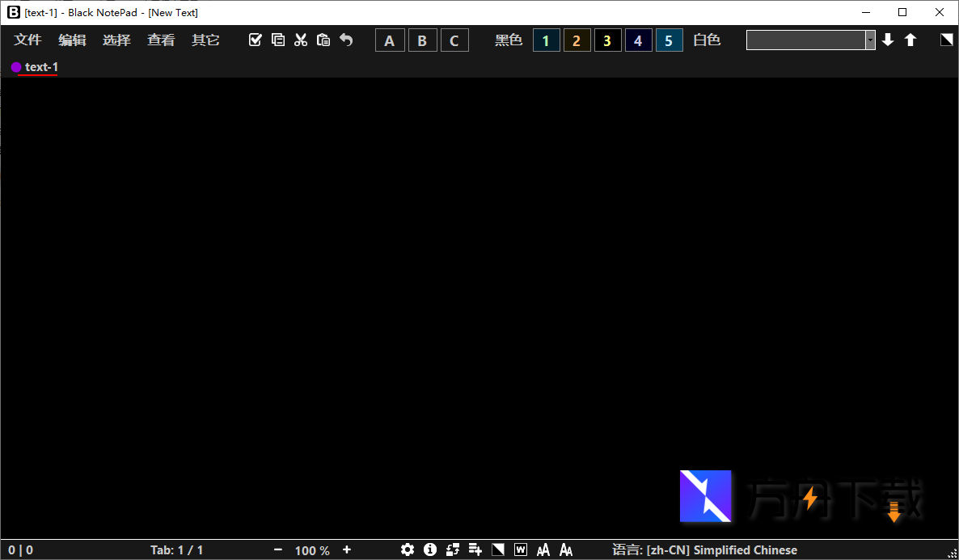Viewport: 959px width, 560px height.
Task: Toggle theme with the black-white invert icon
Action: [x=497, y=549]
